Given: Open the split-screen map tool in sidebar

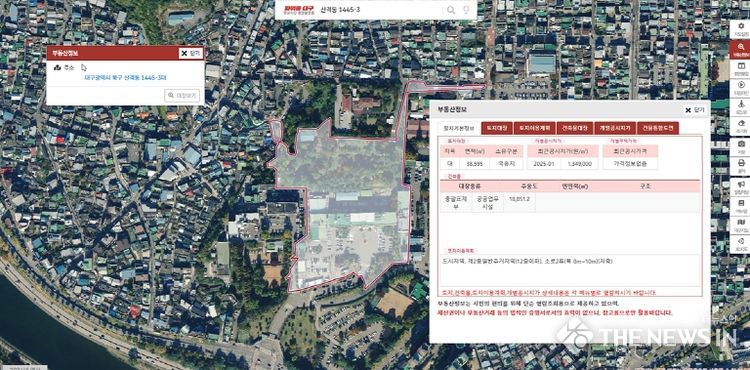Looking at the screenshot, I should click(x=740, y=69).
